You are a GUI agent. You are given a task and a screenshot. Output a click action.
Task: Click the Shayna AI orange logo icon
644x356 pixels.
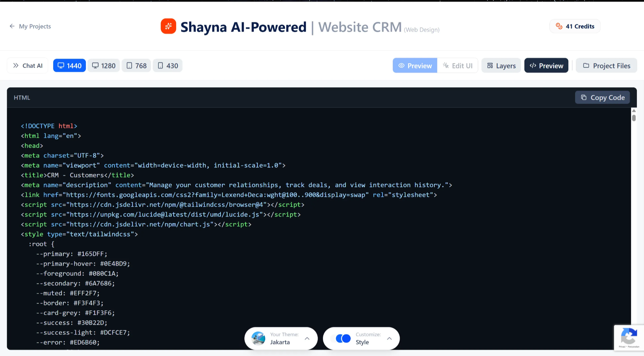[x=168, y=26]
